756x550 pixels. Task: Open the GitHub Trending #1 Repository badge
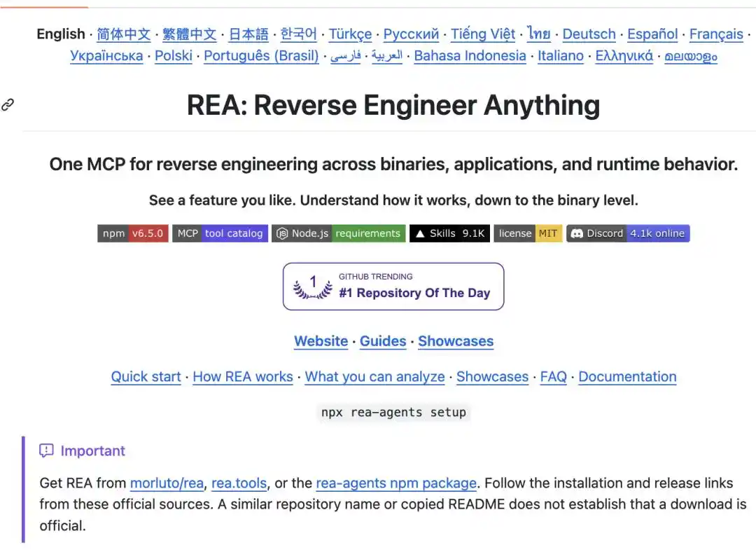[x=393, y=287]
